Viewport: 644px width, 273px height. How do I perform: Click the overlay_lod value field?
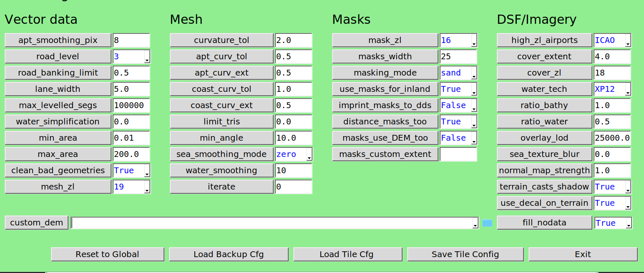[x=612, y=138]
